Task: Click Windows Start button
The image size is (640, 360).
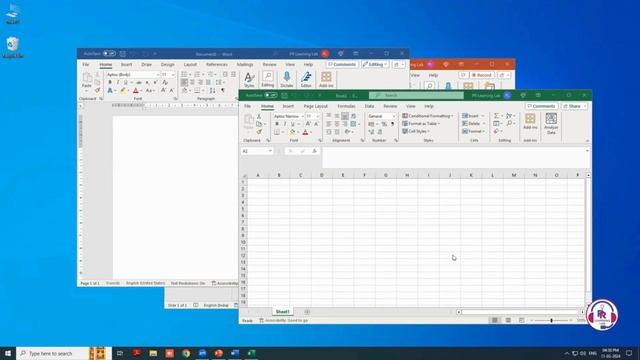Action: click(8, 353)
